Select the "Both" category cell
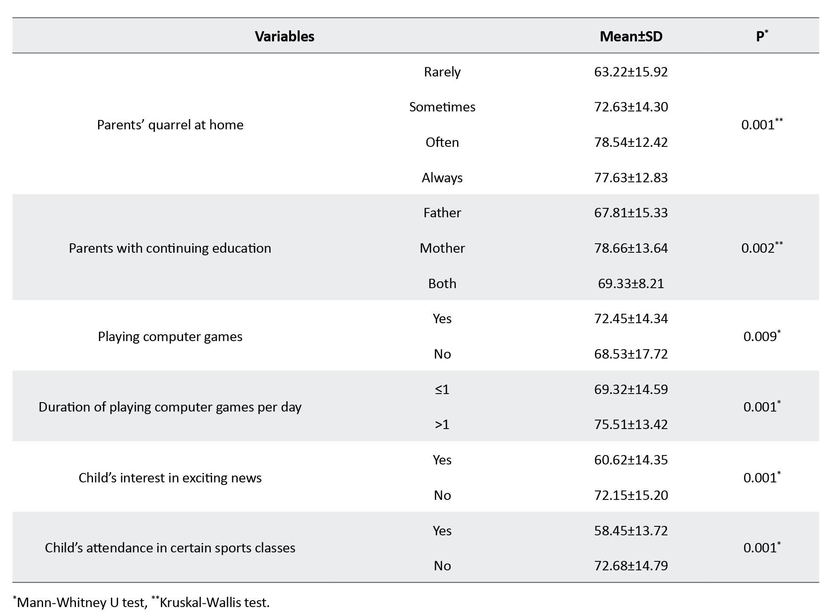The width and height of the screenshot is (840, 616). (442, 283)
